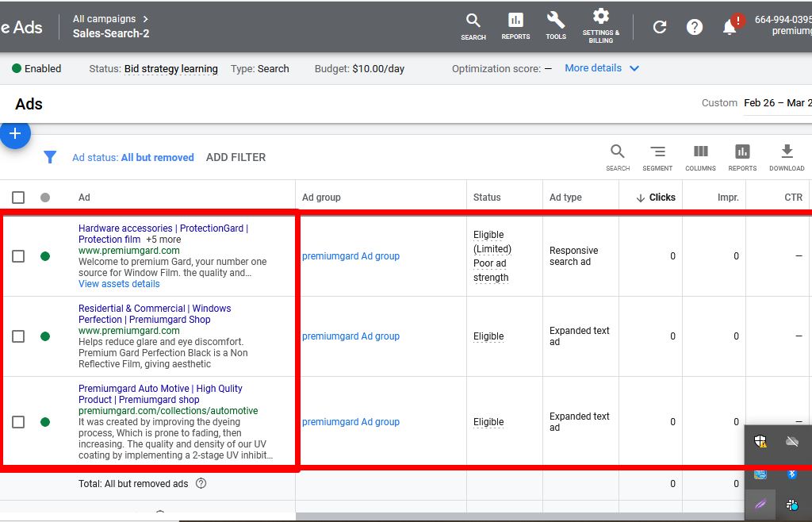812x522 pixels.
Task: Sort by the Impr. column header
Action: [728, 198]
